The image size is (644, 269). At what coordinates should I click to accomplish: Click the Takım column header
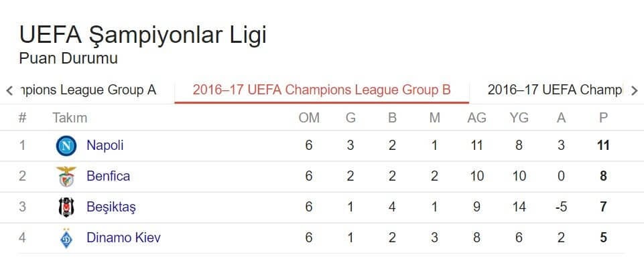(70, 118)
